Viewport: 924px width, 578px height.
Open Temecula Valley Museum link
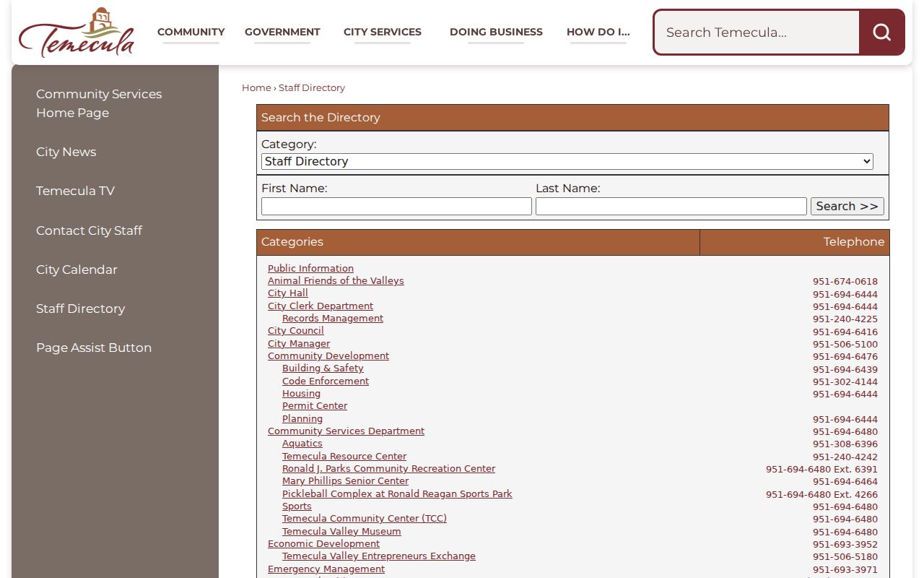point(341,531)
